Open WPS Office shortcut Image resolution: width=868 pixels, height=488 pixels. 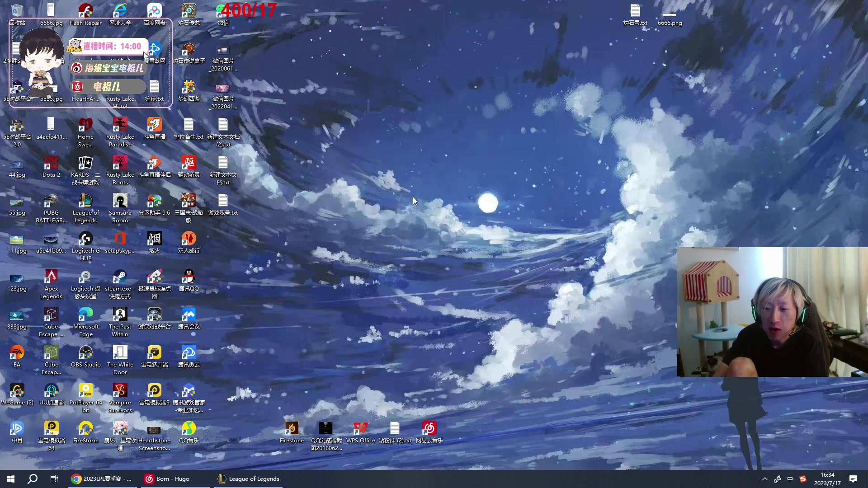click(360, 432)
